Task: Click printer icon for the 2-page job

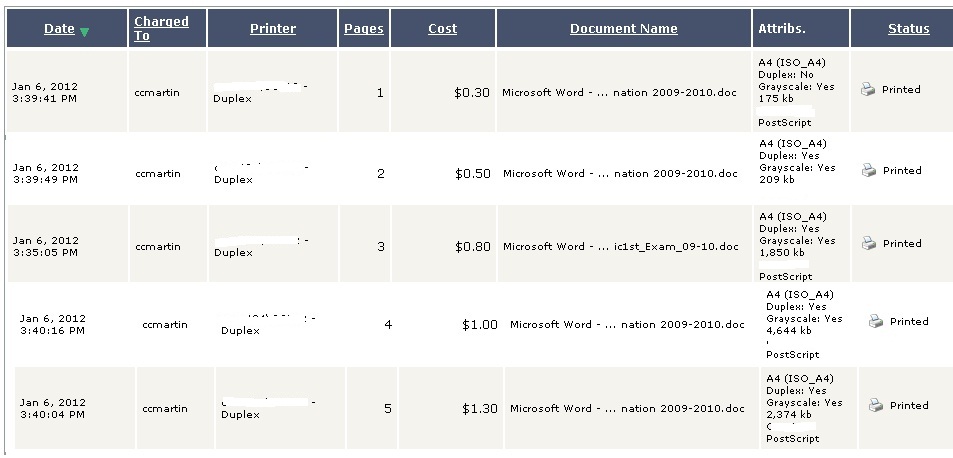Action: click(x=869, y=171)
